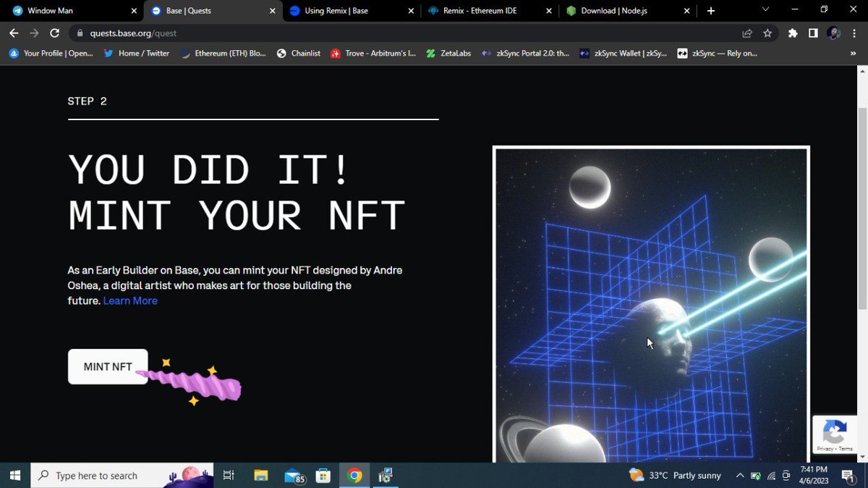Click the taskbar search box
The image size is (868, 488).
[x=122, y=475]
